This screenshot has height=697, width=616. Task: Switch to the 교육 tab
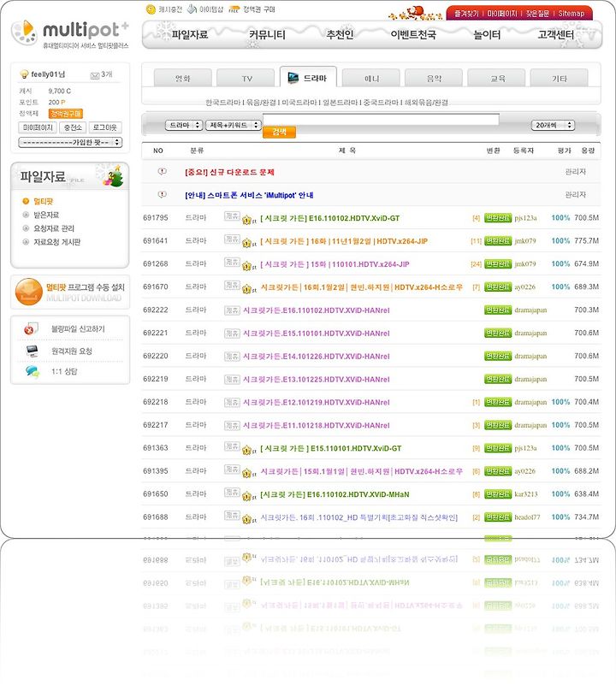[497, 78]
